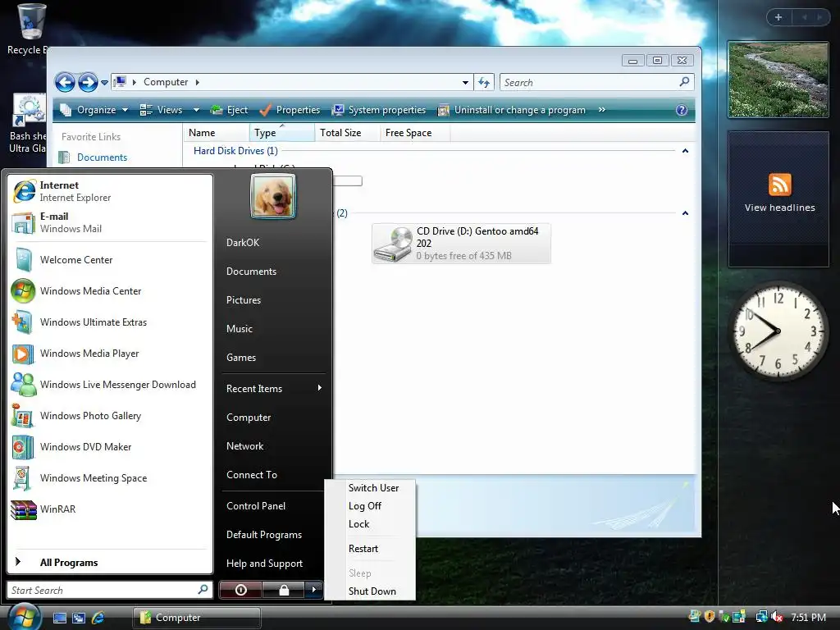Launch Windows Media Player
This screenshot has height=630, width=840.
pyautogui.click(x=110, y=353)
